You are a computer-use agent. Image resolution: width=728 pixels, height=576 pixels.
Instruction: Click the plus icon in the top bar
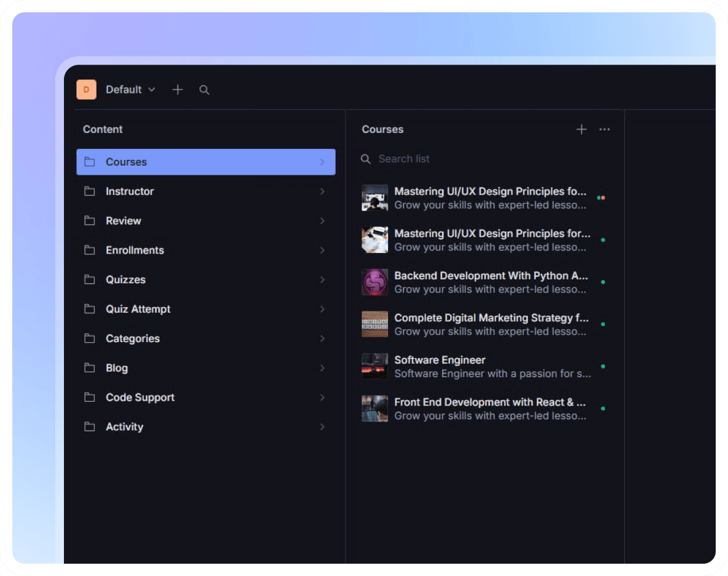[x=177, y=89]
